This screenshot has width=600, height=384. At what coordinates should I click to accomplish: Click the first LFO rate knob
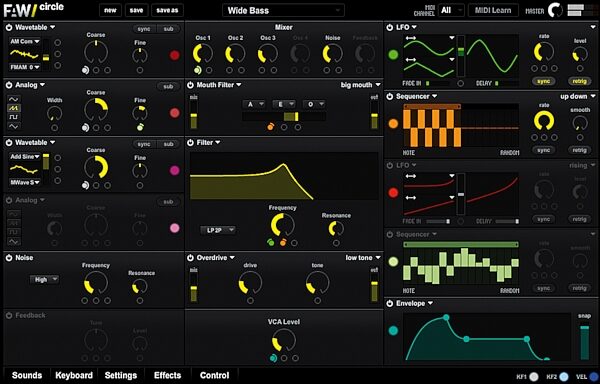[544, 52]
